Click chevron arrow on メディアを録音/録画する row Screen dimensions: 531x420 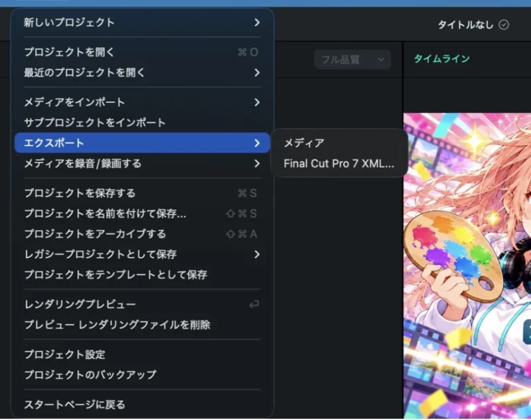[x=257, y=163]
